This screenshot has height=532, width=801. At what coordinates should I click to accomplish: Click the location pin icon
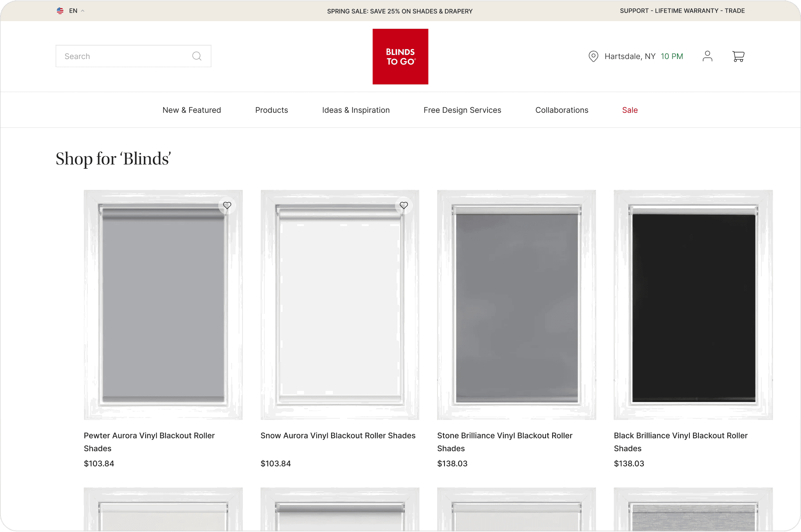coord(593,56)
